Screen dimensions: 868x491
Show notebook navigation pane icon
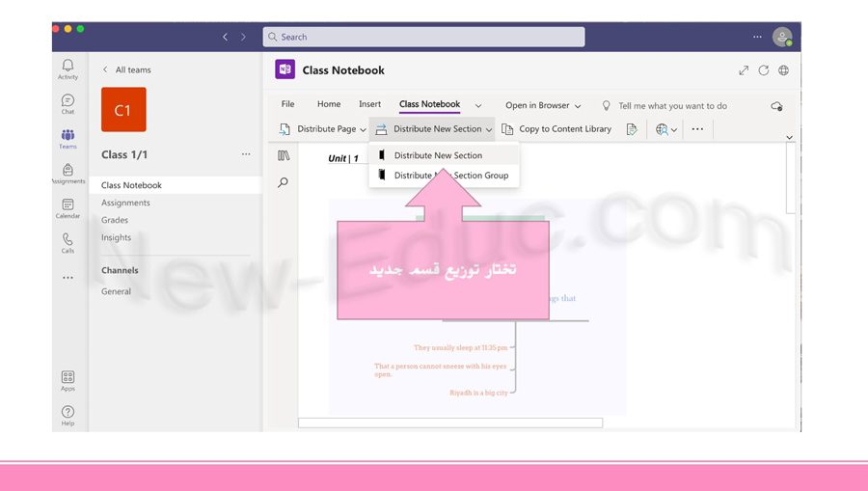284,155
